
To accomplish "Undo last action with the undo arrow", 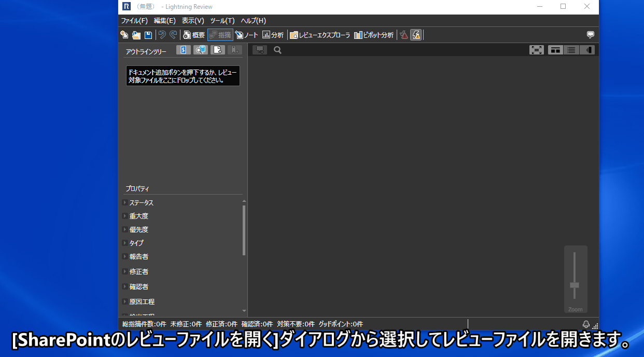I will coord(162,35).
